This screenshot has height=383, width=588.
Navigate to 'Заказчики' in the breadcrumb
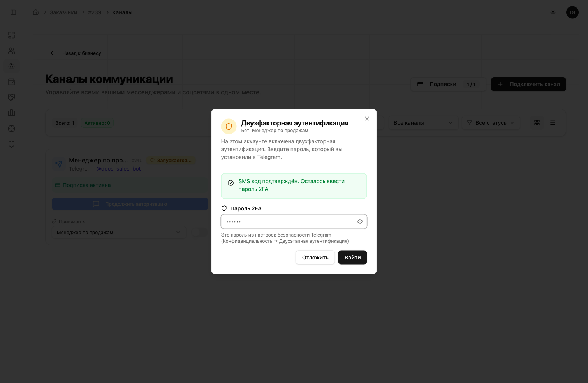(63, 12)
